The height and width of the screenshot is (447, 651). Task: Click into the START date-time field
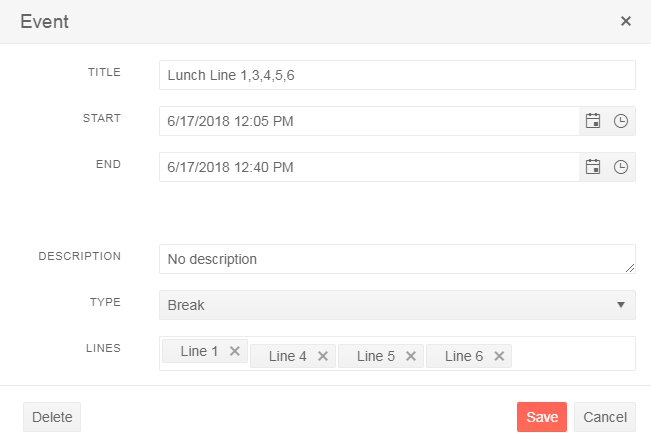pos(369,121)
